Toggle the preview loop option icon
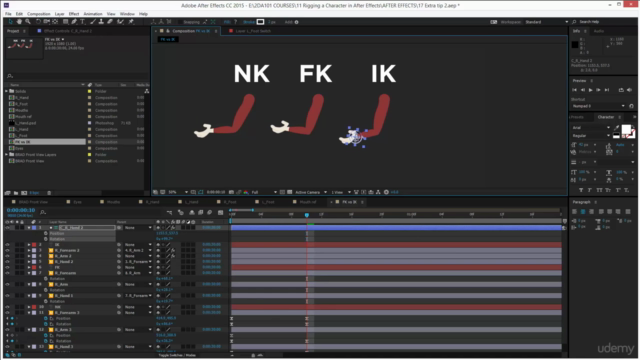 621,90
